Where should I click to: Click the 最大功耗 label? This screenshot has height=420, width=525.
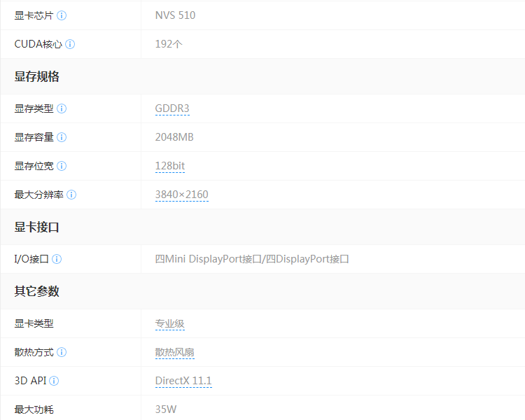34,409
